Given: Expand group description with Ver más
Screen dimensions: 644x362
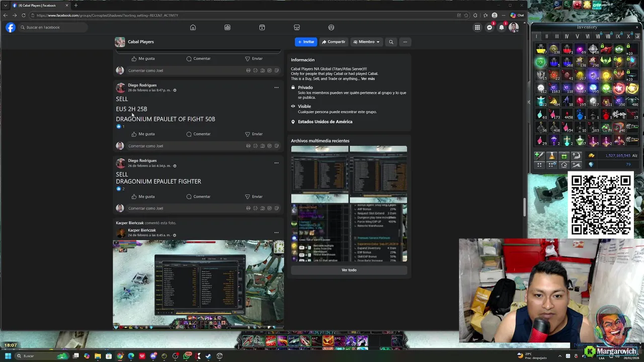Looking at the screenshot, I should tap(368, 79).
